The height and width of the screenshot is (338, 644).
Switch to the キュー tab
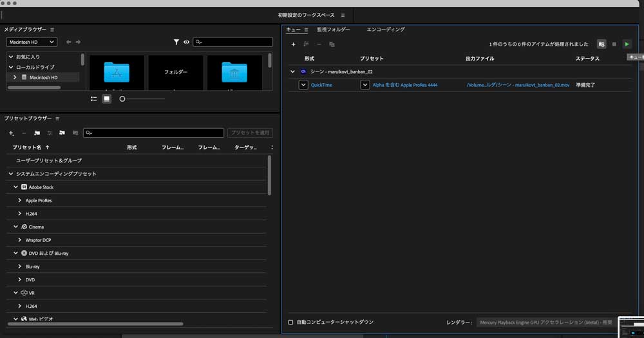(293, 30)
